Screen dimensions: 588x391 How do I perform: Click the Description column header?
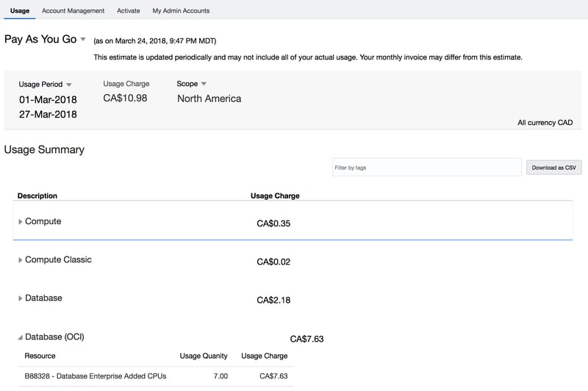[x=37, y=196]
